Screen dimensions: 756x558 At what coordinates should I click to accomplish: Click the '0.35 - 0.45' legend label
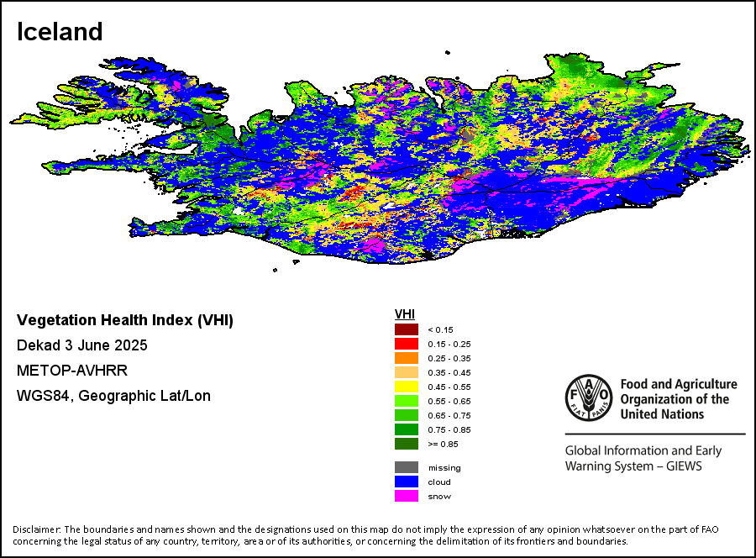point(449,373)
